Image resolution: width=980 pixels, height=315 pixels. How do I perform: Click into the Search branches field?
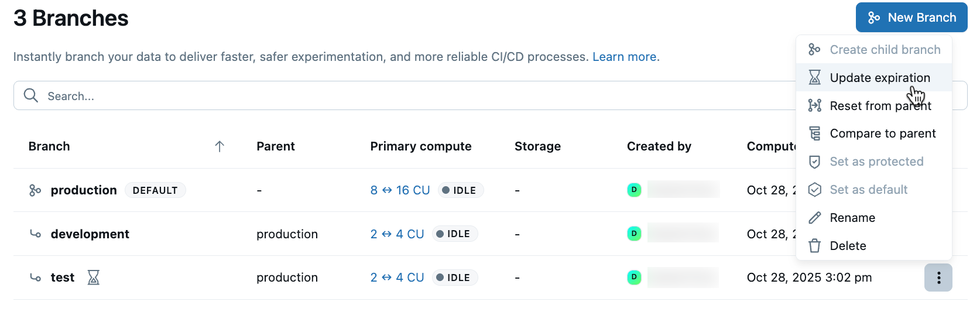[x=404, y=95]
